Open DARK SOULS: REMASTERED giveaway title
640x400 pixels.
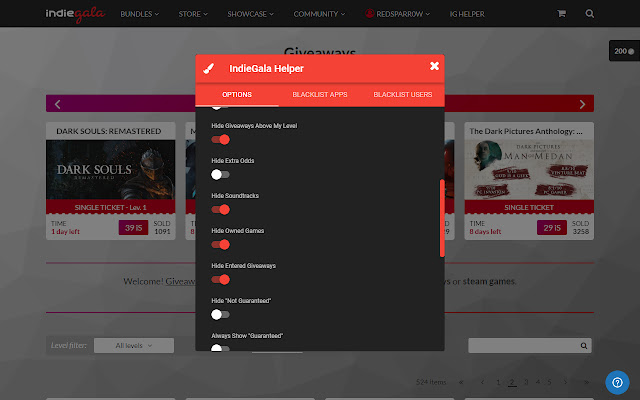pyautogui.click(x=109, y=131)
